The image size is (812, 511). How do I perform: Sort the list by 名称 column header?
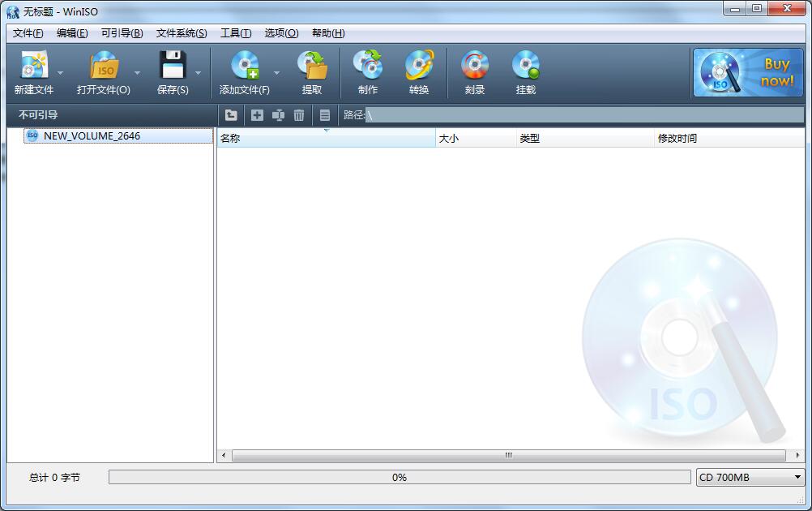click(326, 139)
